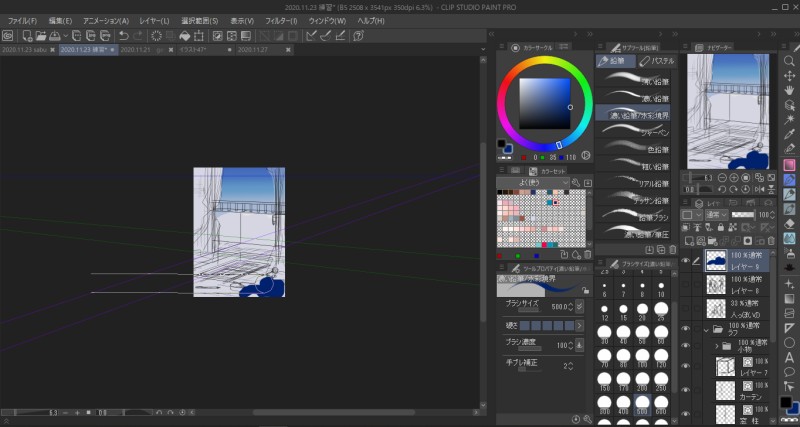The width and height of the screenshot is (800, 427).
Task: Hide the カーテン layer
Action: pos(686,390)
